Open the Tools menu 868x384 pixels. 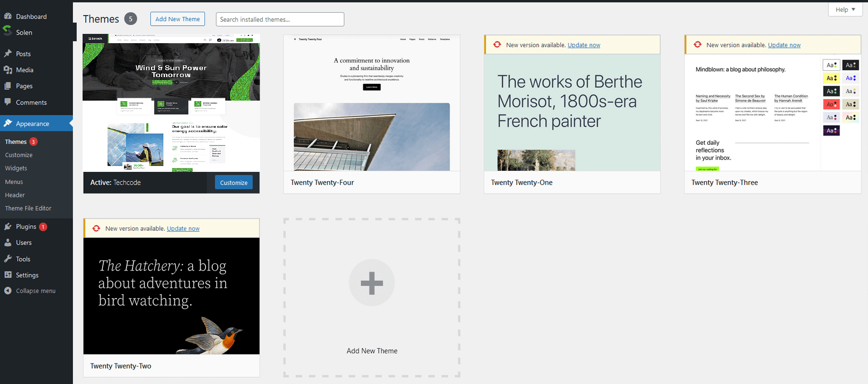[x=23, y=259]
